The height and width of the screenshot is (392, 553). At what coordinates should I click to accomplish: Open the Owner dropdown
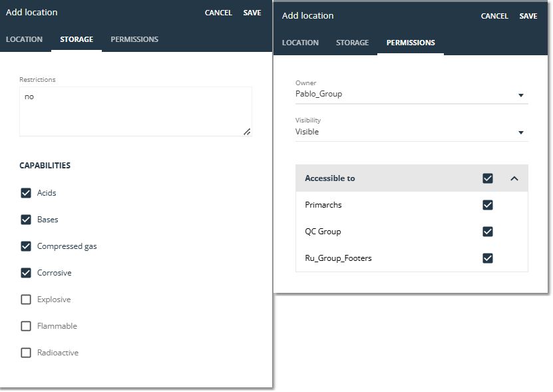pyautogui.click(x=411, y=95)
